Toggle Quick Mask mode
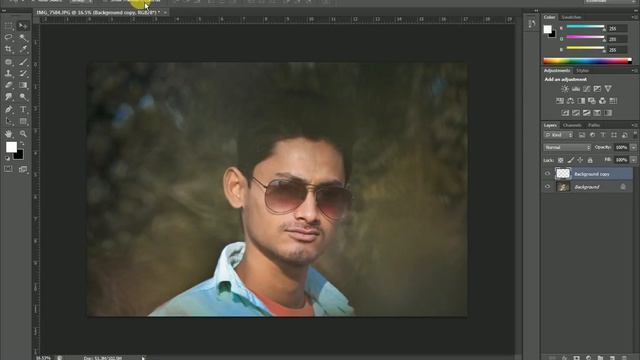The height and width of the screenshot is (360, 640). pyautogui.click(x=9, y=169)
